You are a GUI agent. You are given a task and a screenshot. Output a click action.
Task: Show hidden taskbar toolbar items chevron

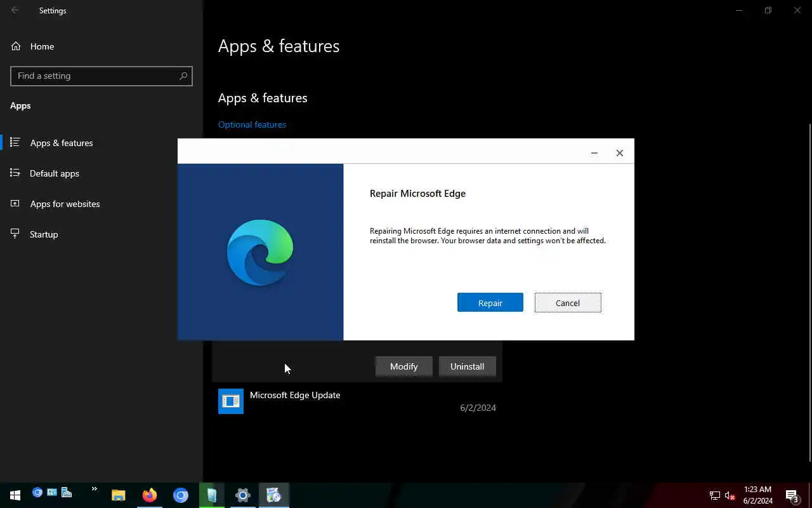pyautogui.click(x=95, y=489)
